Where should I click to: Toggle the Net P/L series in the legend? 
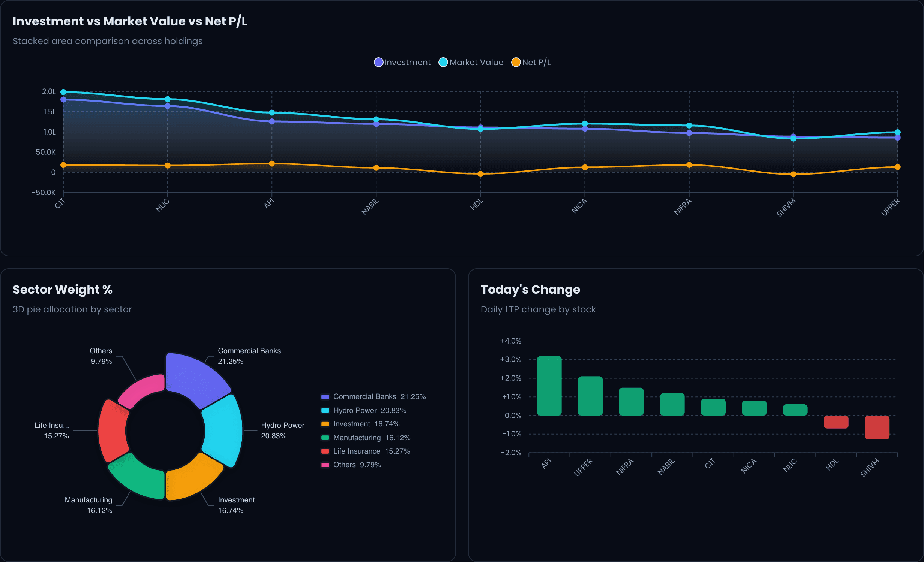(531, 62)
